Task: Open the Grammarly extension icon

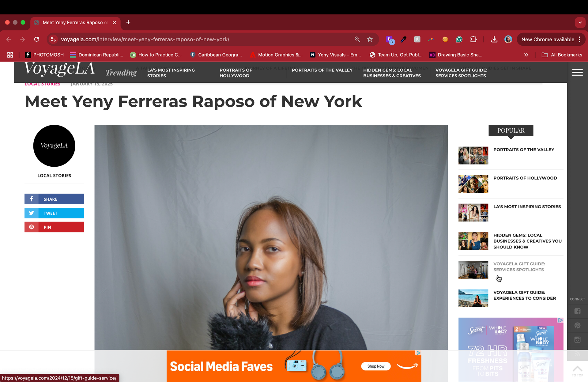Action: tap(459, 39)
